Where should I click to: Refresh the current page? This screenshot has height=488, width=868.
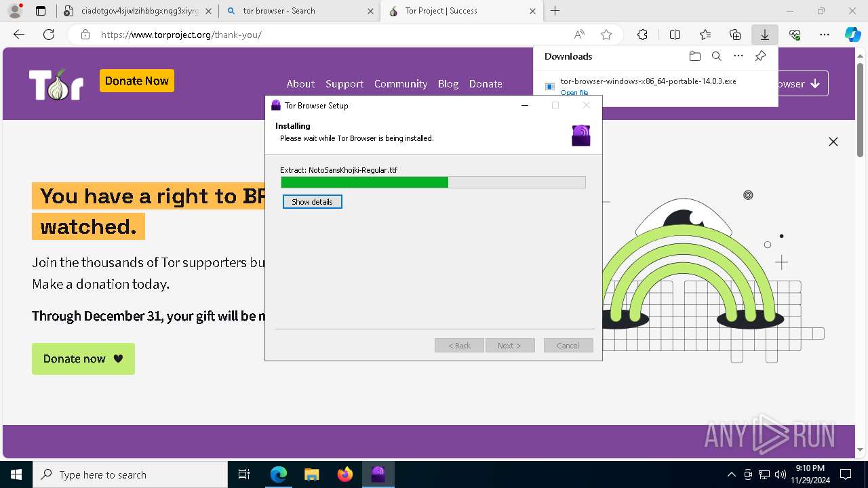pyautogui.click(x=49, y=35)
